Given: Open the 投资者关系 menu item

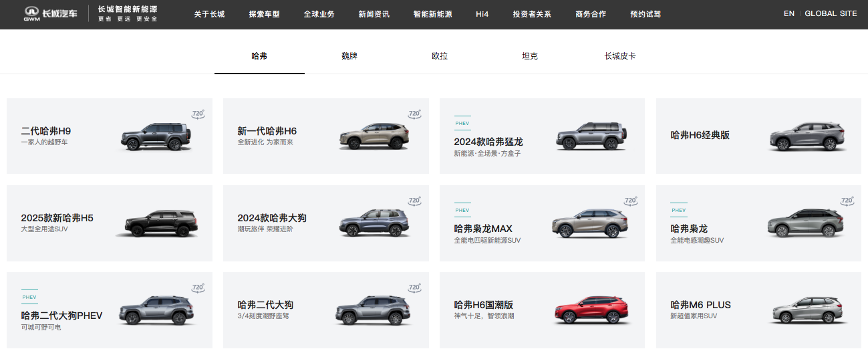Looking at the screenshot, I should 532,14.
